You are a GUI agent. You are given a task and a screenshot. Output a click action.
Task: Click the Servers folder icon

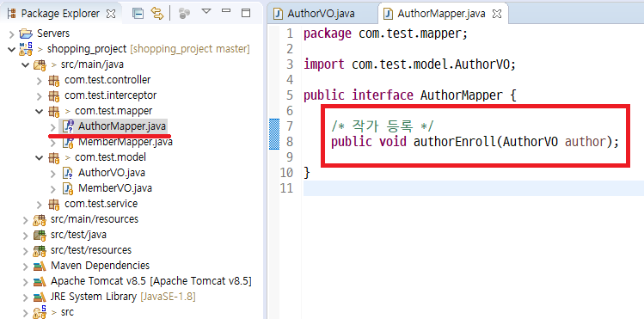(26, 34)
